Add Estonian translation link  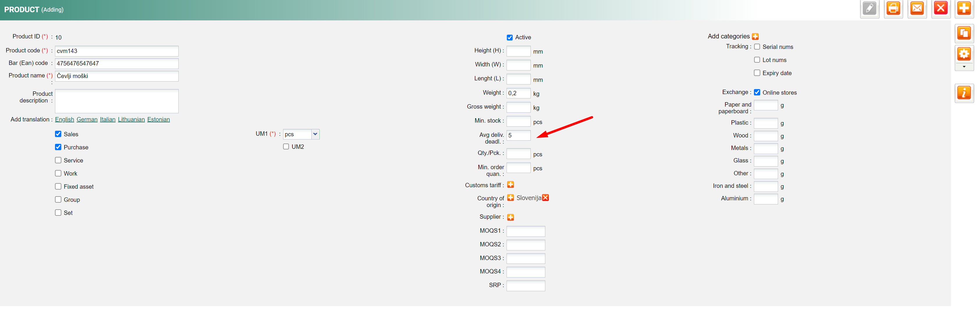point(159,119)
